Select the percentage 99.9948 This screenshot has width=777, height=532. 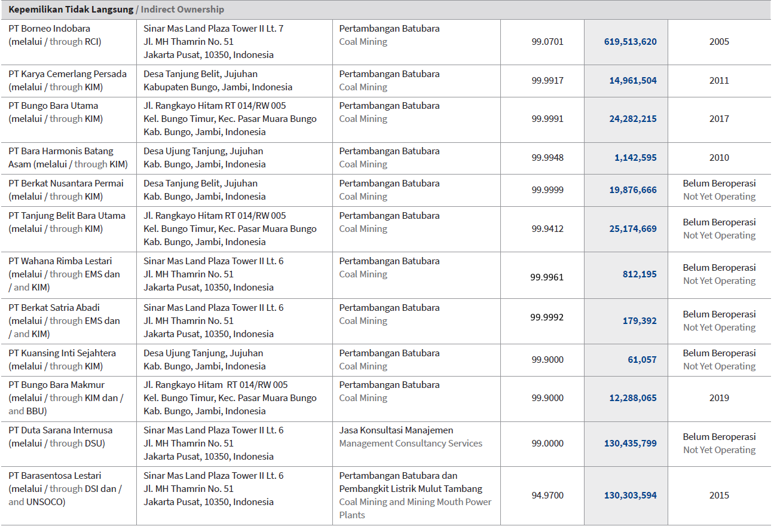[x=547, y=158]
